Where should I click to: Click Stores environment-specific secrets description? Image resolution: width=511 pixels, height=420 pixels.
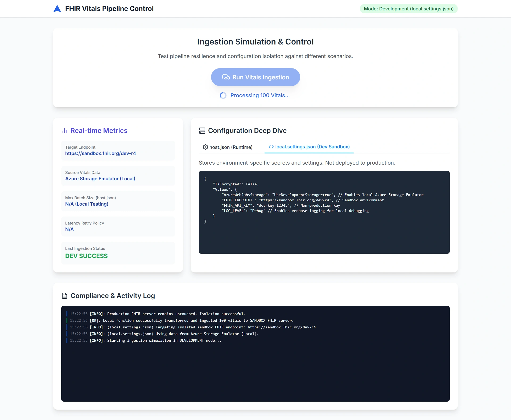tap(297, 163)
